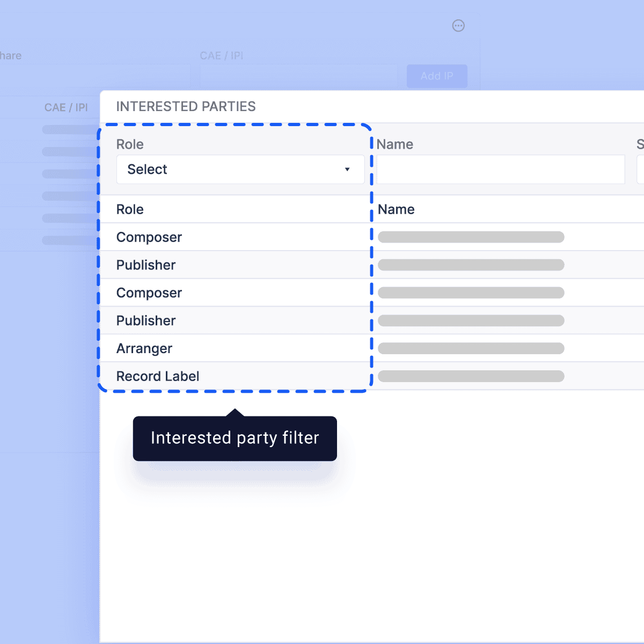This screenshot has height=644, width=644.
Task: Focus the partially visible filter field right of Name
Action: click(x=640, y=170)
